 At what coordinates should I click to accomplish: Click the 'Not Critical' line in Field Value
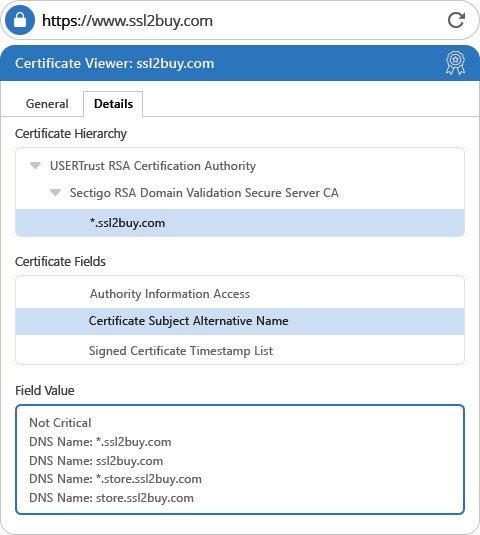tap(60, 423)
